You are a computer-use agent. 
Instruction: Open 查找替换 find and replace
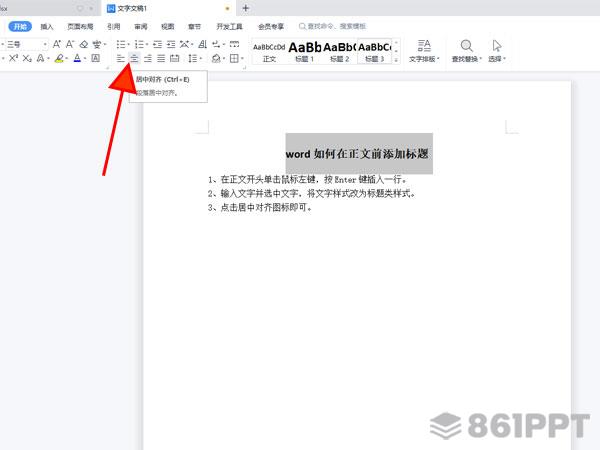pos(466,51)
